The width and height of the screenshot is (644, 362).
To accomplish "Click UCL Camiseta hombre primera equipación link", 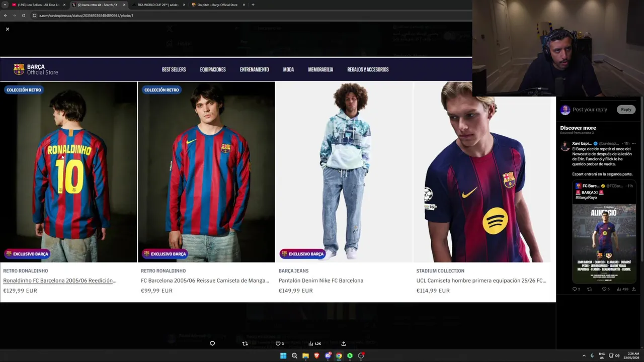I will (x=481, y=281).
